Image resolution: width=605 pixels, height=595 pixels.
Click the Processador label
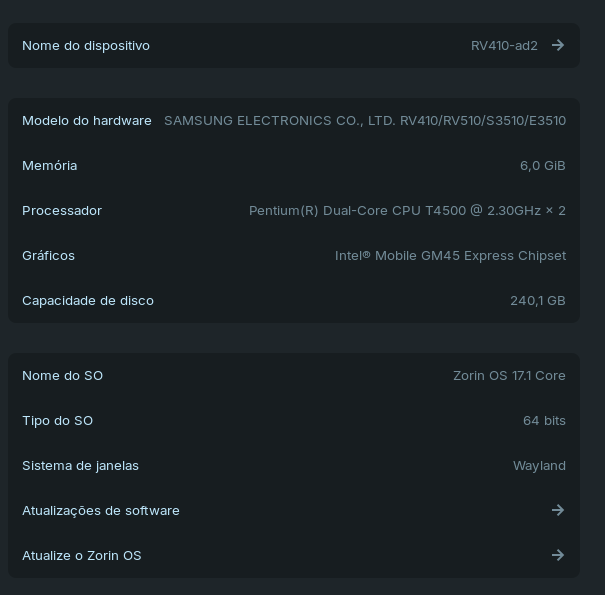pyautogui.click(x=62, y=210)
